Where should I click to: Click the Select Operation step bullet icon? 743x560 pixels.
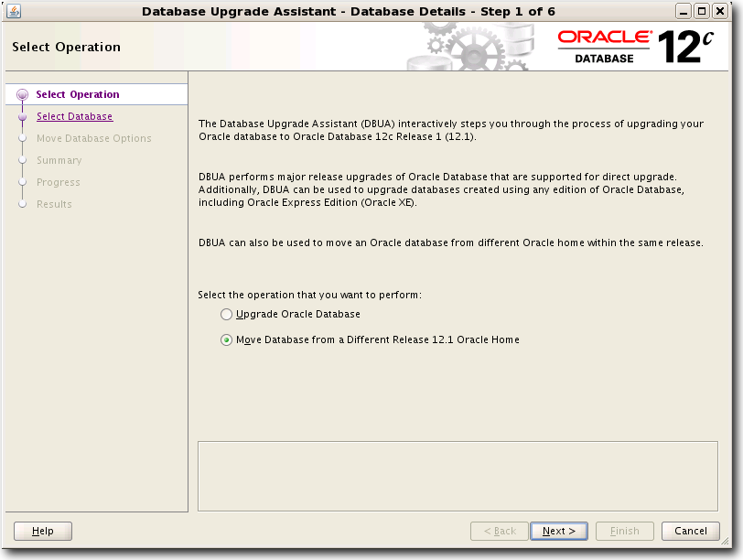coord(22,95)
